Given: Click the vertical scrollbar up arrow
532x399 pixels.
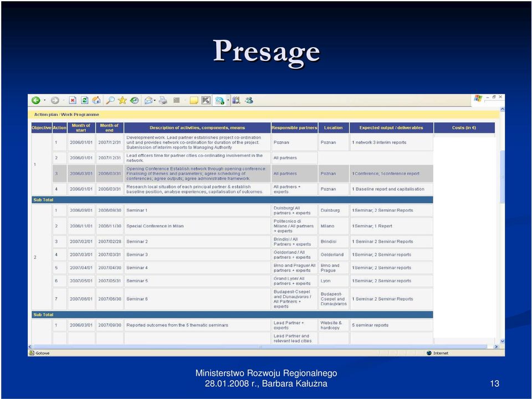Looking at the screenshot, I should pyautogui.click(x=502, y=110).
